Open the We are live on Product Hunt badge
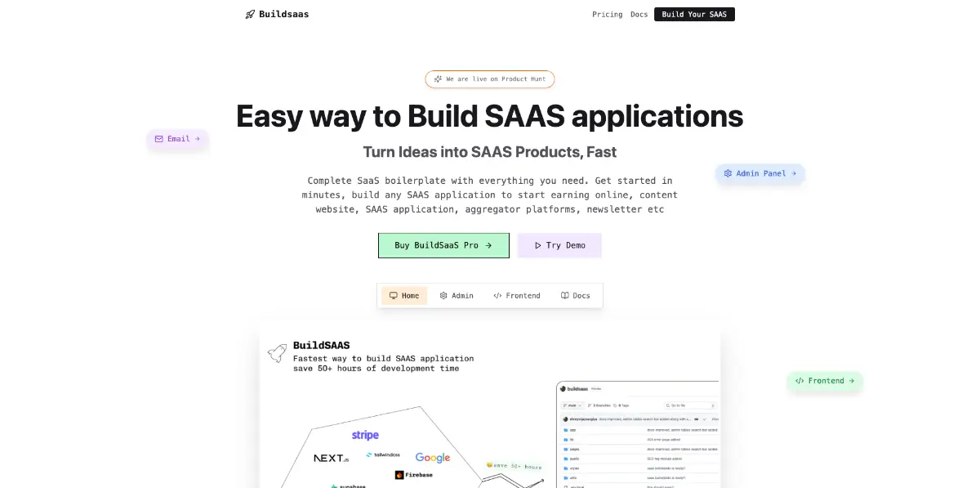The height and width of the screenshot is (488, 980). [x=490, y=79]
